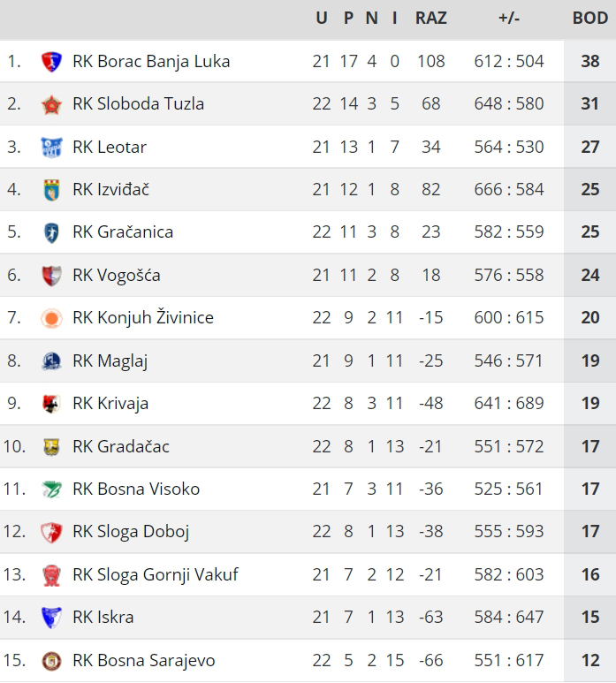Click the RK Bosna Sarajevo round emblem
Viewport: 616px width, 683px height.
pyautogui.click(x=51, y=661)
